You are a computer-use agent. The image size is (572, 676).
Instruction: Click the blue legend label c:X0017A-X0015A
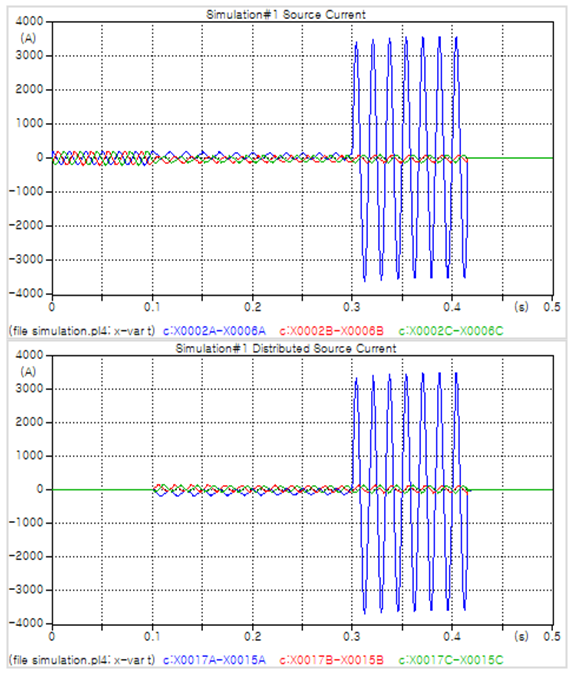click(x=214, y=660)
